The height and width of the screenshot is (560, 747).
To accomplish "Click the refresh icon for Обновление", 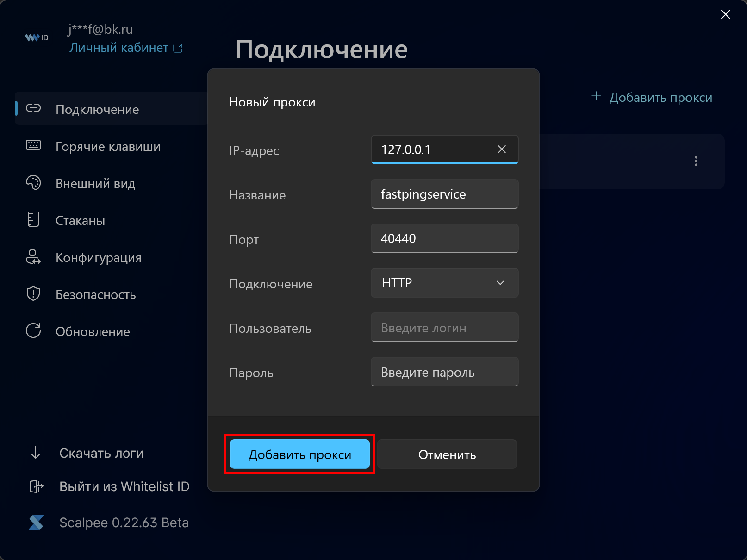I will click(x=33, y=331).
